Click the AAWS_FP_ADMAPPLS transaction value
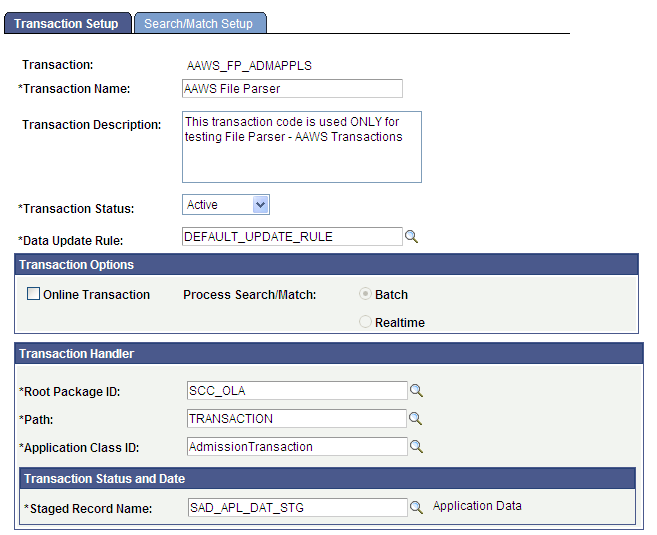The width and height of the screenshot is (657, 535). point(249,66)
